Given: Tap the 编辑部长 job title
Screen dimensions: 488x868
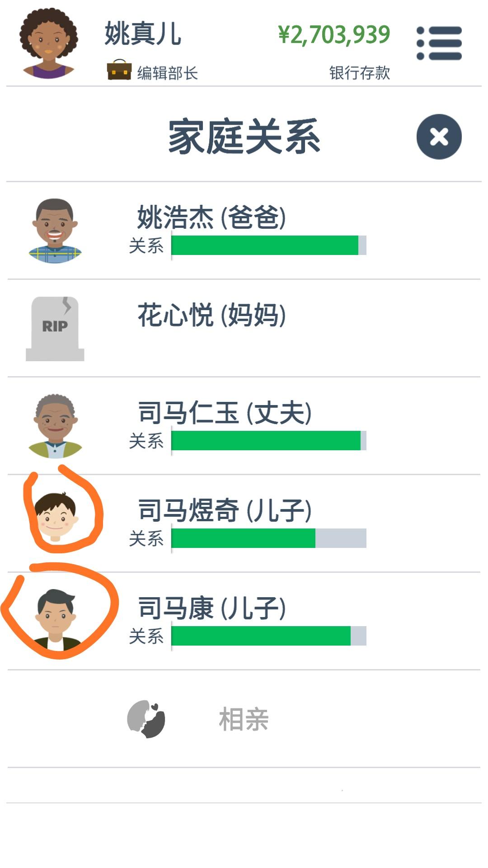Looking at the screenshot, I should pyautogui.click(x=168, y=73).
